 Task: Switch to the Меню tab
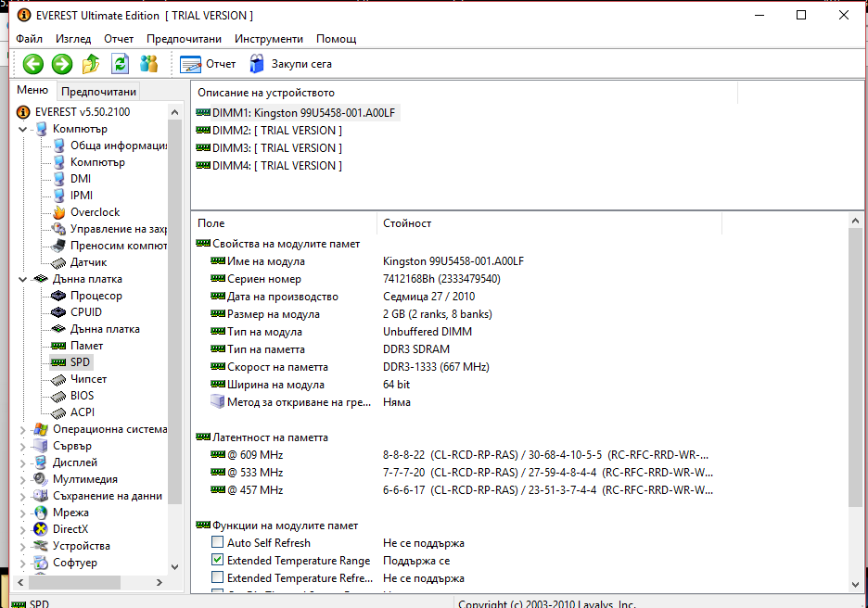[32, 90]
